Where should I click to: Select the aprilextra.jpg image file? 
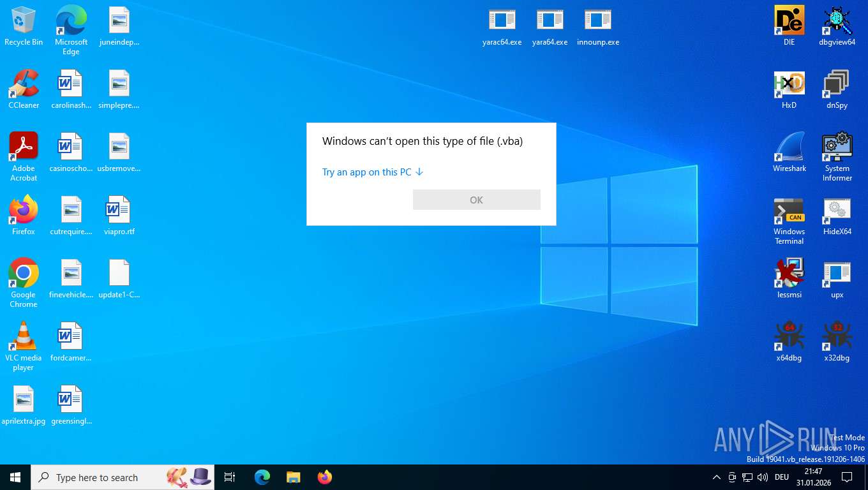point(24,405)
